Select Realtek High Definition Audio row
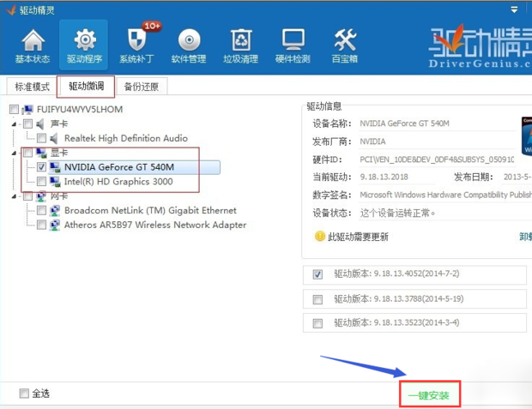Viewport: 532px width, 409px height. (x=126, y=138)
